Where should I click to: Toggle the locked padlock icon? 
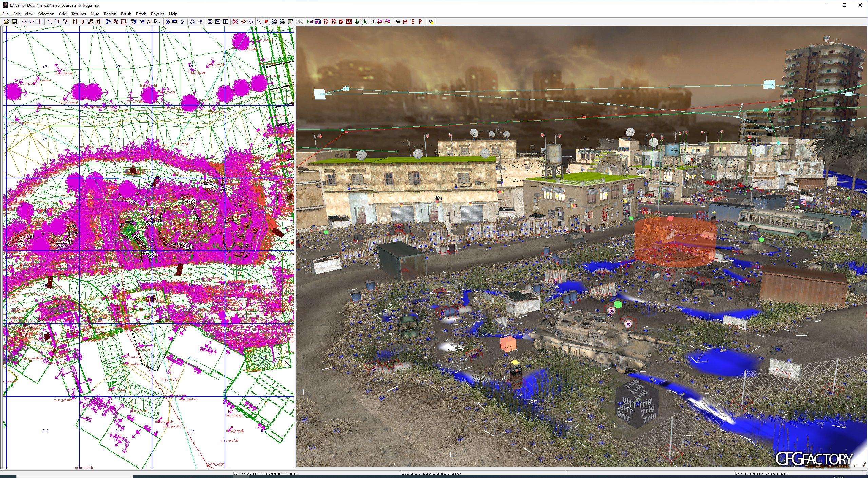click(x=275, y=22)
